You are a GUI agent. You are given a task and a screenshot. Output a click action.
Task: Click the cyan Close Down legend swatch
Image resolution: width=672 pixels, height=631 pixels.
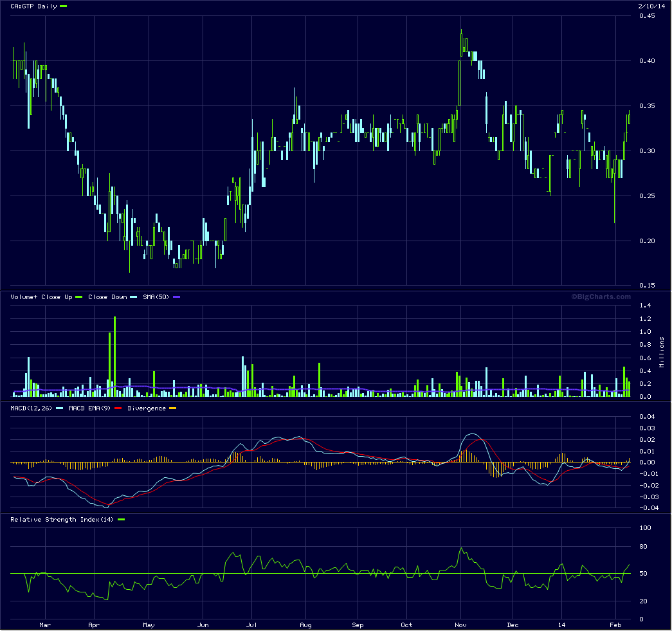click(133, 297)
